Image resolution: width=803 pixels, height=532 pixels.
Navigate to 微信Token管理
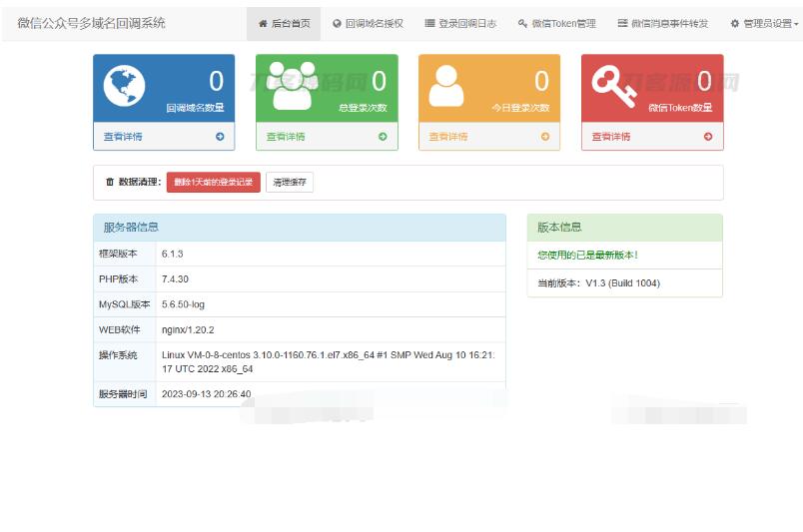[556, 23]
